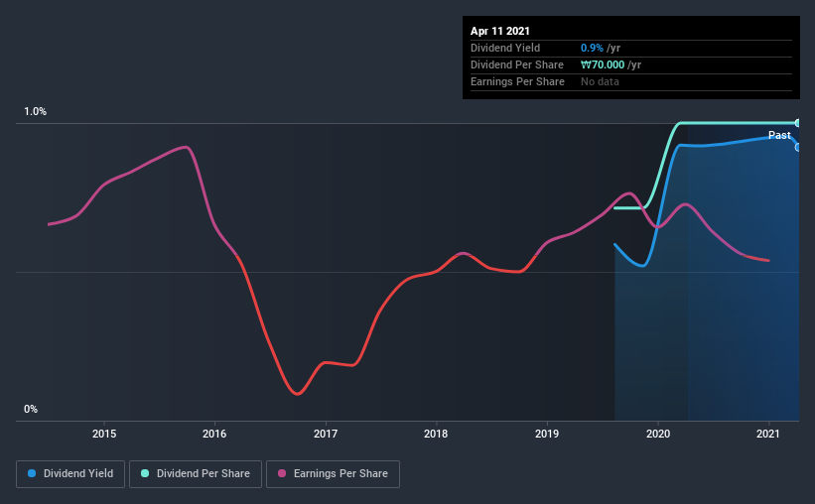Click the Past label on chart

pyautogui.click(x=779, y=135)
